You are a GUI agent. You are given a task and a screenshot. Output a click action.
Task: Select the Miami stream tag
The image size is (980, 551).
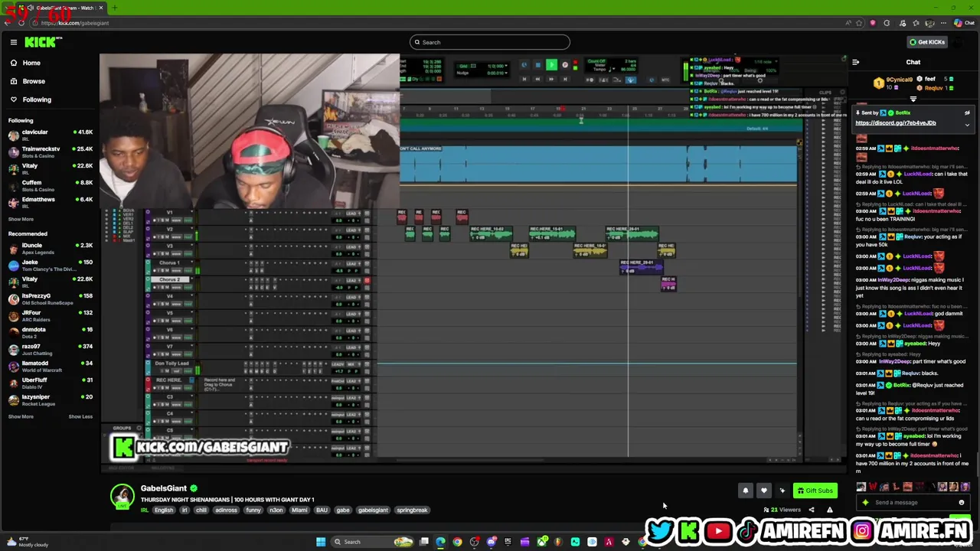[299, 510]
